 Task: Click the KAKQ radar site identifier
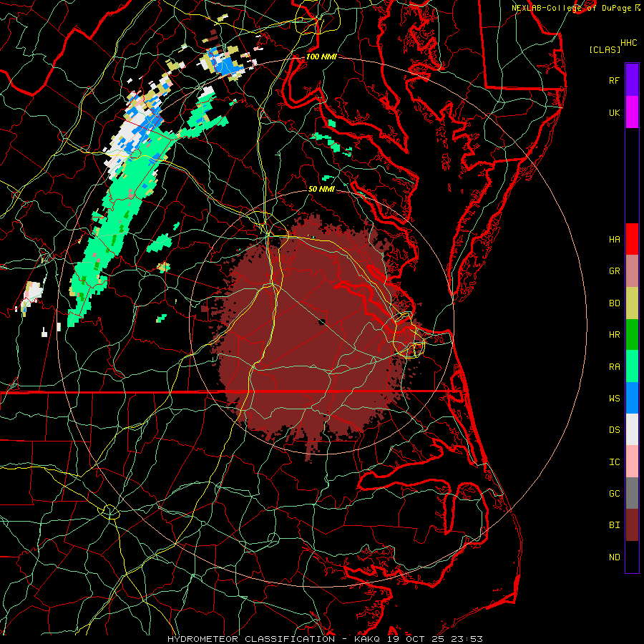(367, 639)
